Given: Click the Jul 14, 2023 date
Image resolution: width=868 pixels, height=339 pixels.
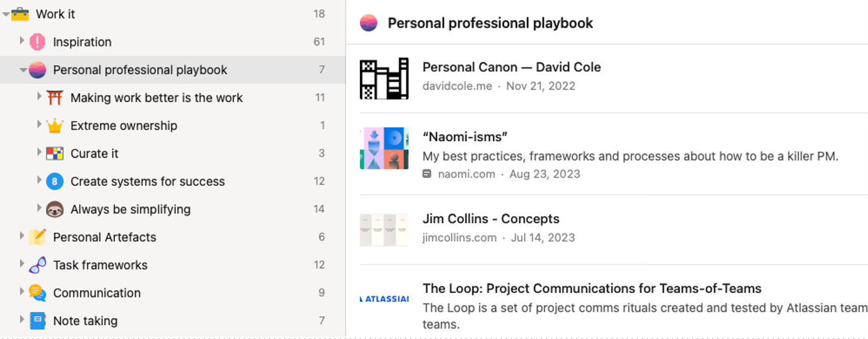Looking at the screenshot, I should [x=543, y=238].
